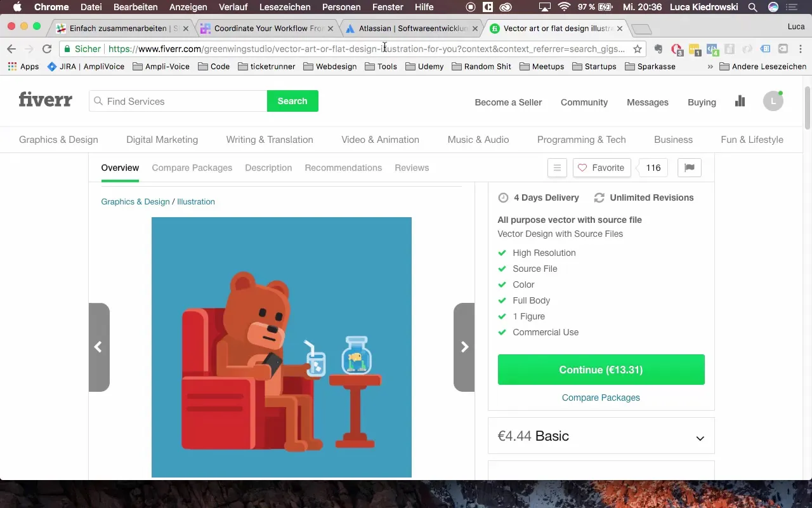
Task: Switch to the Description tab
Action: coord(268,168)
